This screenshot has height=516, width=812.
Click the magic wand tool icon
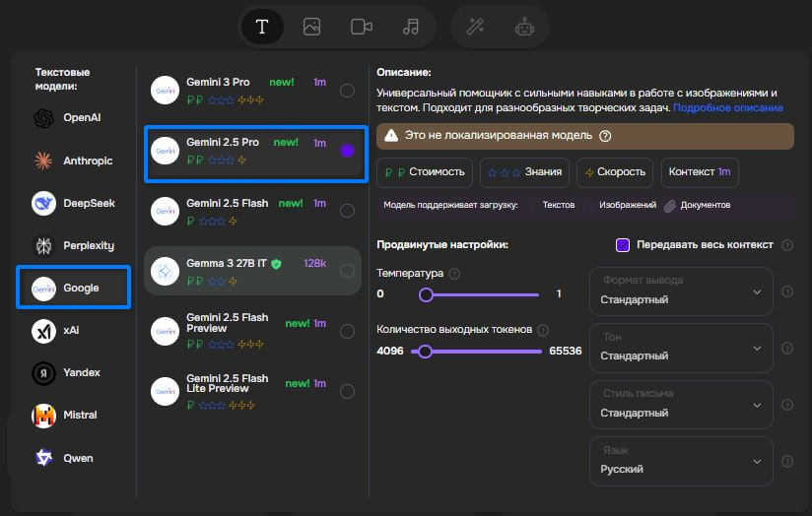475,27
